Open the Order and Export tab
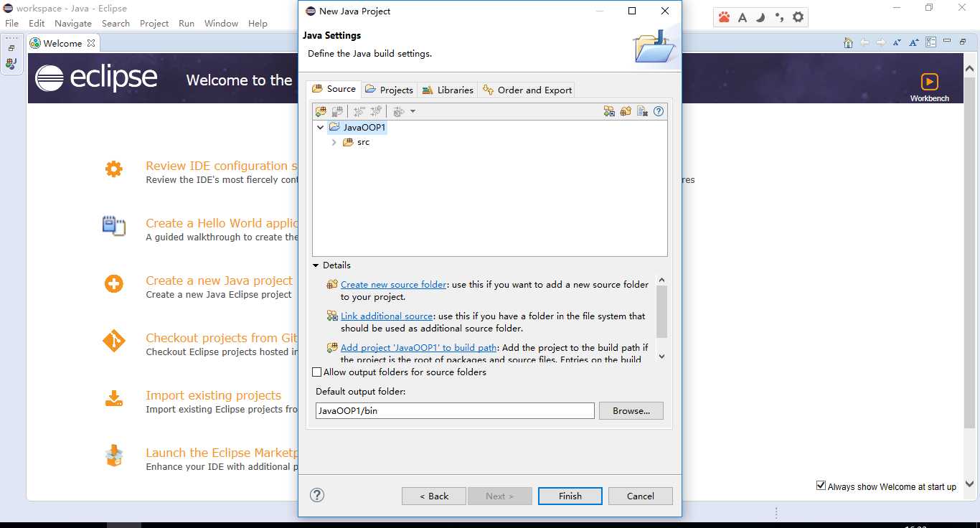This screenshot has height=528, width=980. (x=527, y=90)
